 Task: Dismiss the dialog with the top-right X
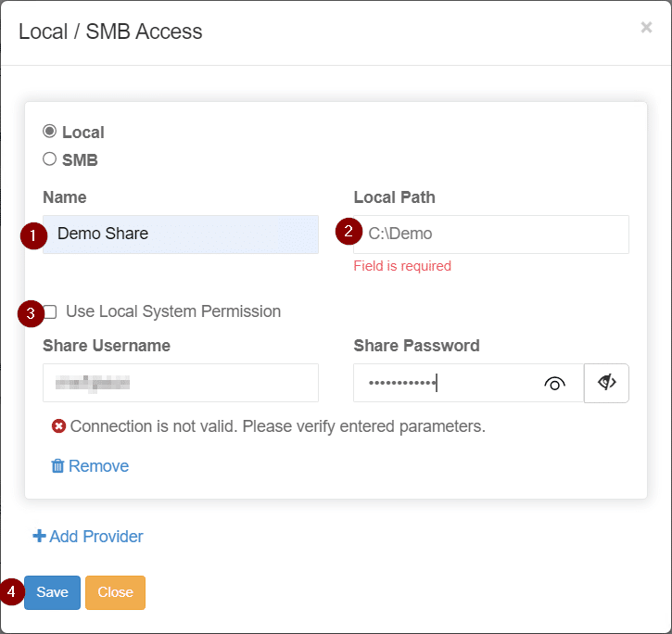click(x=646, y=28)
